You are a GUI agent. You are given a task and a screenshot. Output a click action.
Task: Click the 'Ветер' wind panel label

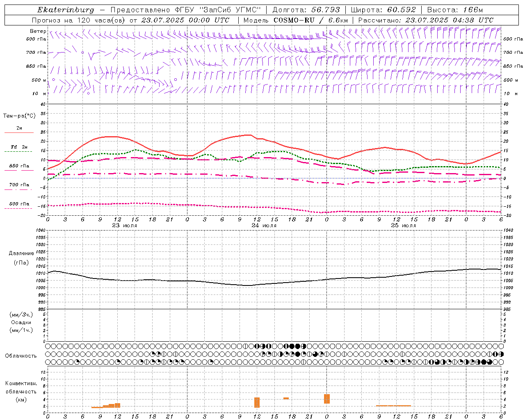click(38, 31)
